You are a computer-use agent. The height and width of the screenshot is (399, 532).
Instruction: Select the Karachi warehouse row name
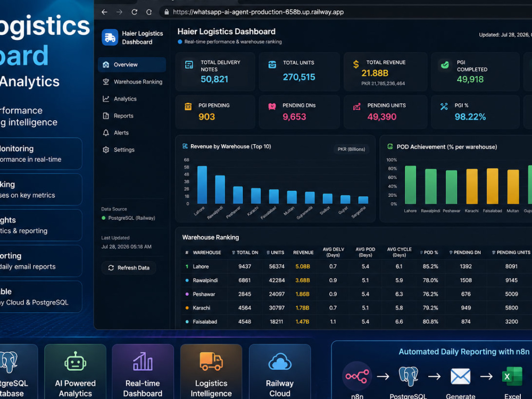(x=202, y=307)
